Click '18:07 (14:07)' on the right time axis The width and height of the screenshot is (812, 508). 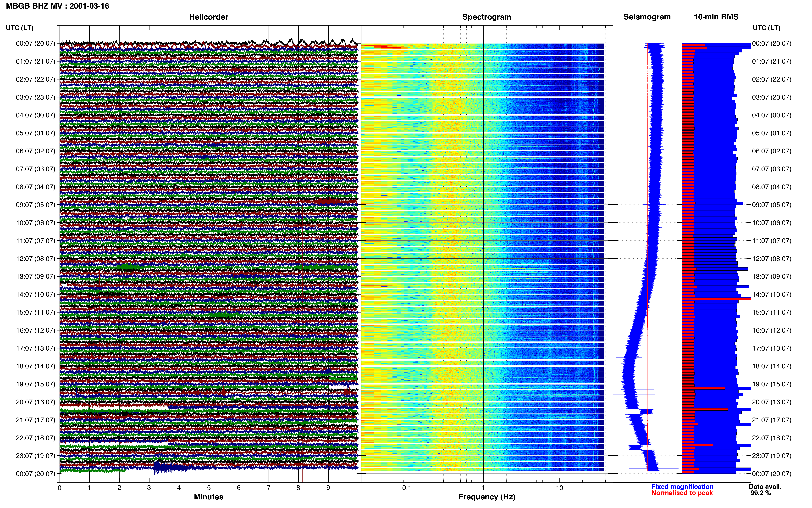pyautogui.click(x=772, y=366)
